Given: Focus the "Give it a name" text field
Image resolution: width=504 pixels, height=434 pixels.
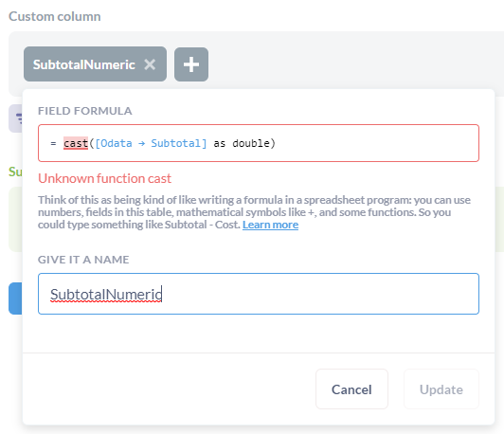Looking at the screenshot, I should coord(259,294).
